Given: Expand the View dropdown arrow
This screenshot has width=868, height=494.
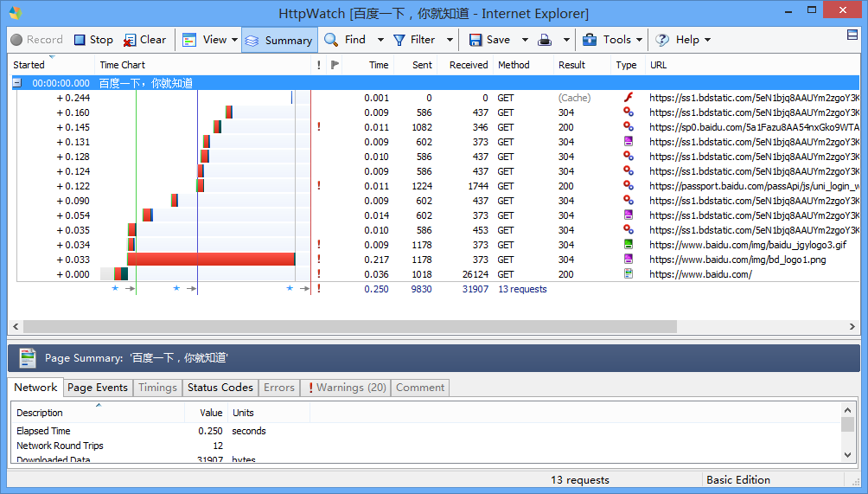Looking at the screenshot, I should coord(234,40).
